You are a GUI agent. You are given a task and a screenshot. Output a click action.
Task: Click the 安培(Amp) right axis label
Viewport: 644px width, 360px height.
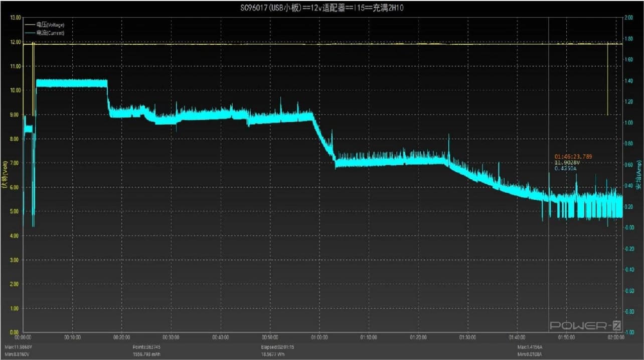[x=639, y=174]
